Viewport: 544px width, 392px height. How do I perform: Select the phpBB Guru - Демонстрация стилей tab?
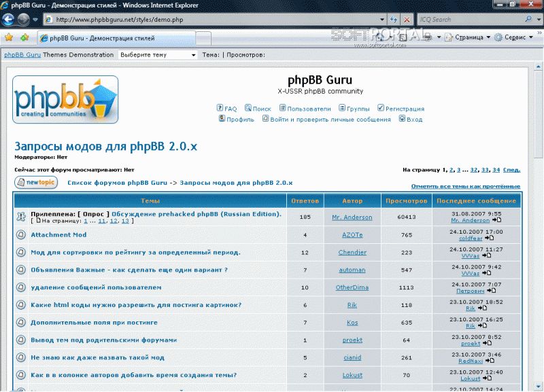[116, 38]
